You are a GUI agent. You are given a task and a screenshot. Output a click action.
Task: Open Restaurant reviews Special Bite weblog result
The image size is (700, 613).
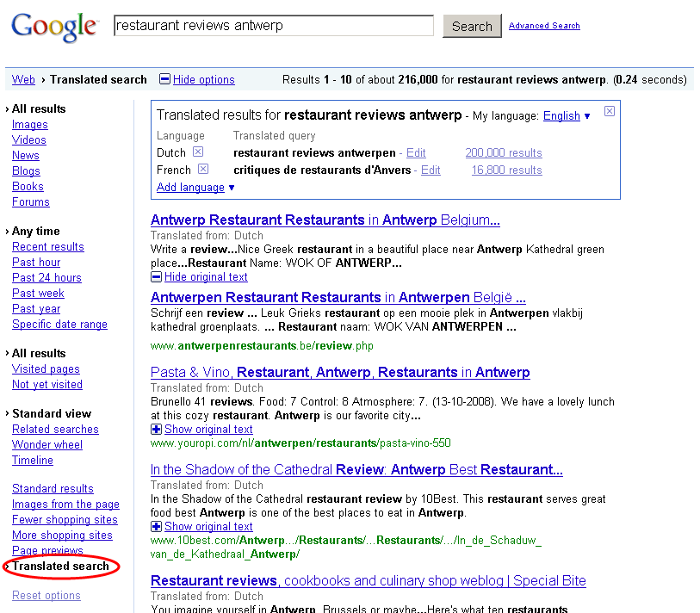coord(369,581)
